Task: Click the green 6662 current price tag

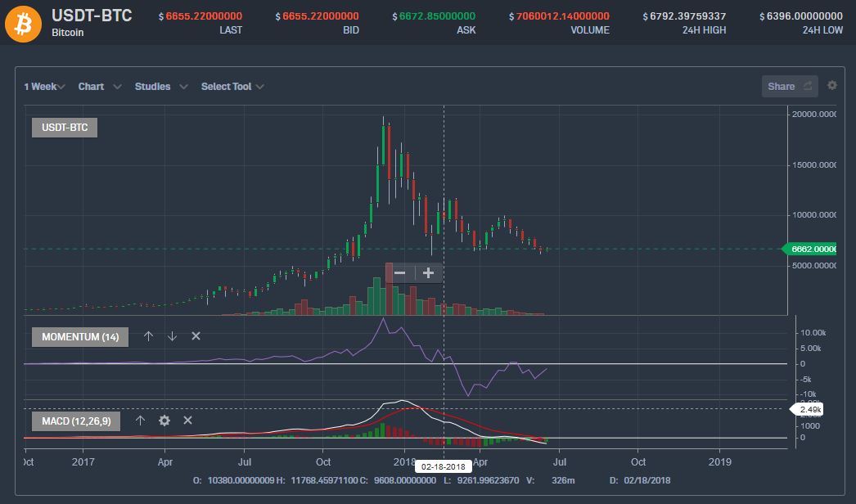Action: [810, 249]
